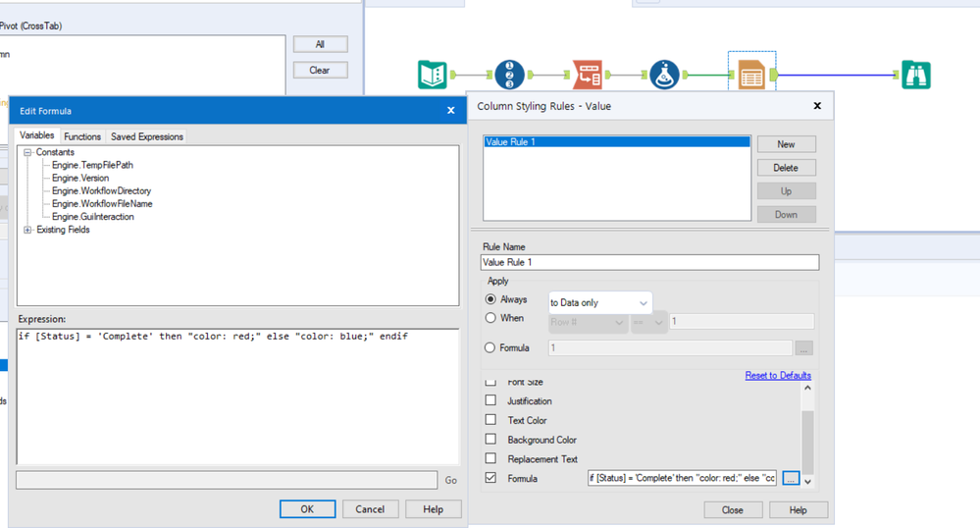The height and width of the screenshot is (528, 980).
Task: Click the Formula style expression field
Action: coord(682,478)
